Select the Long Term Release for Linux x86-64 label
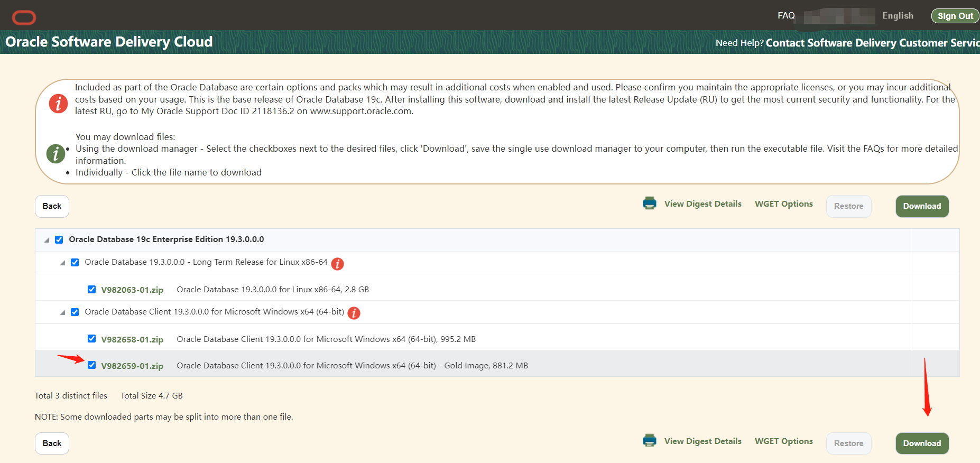The height and width of the screenshot is (463, 980). point(206,262)
